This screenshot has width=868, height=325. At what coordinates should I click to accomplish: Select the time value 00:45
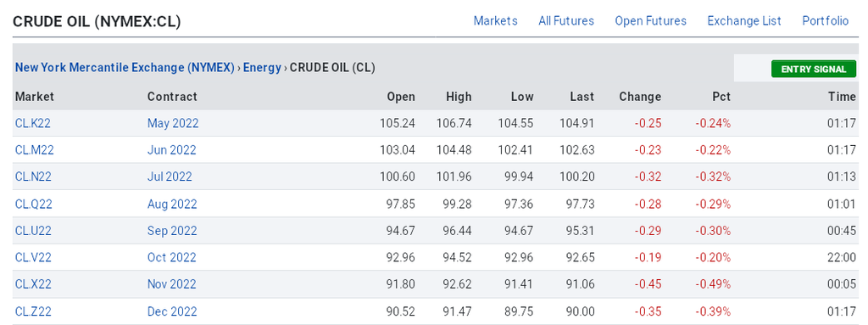(842, 231)
